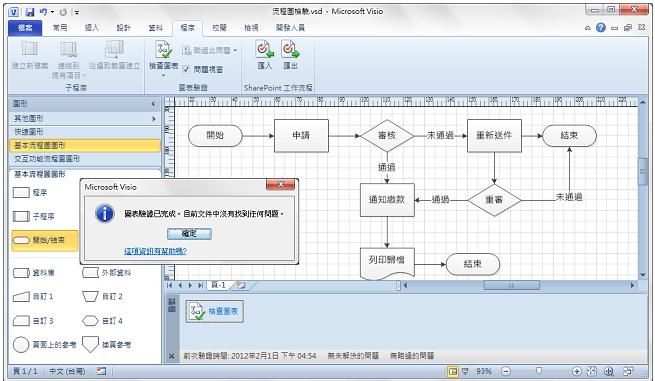Click the 從選取範圍建立 icon
The height and width of the screenshot is (381, 655).
(114, 50)
